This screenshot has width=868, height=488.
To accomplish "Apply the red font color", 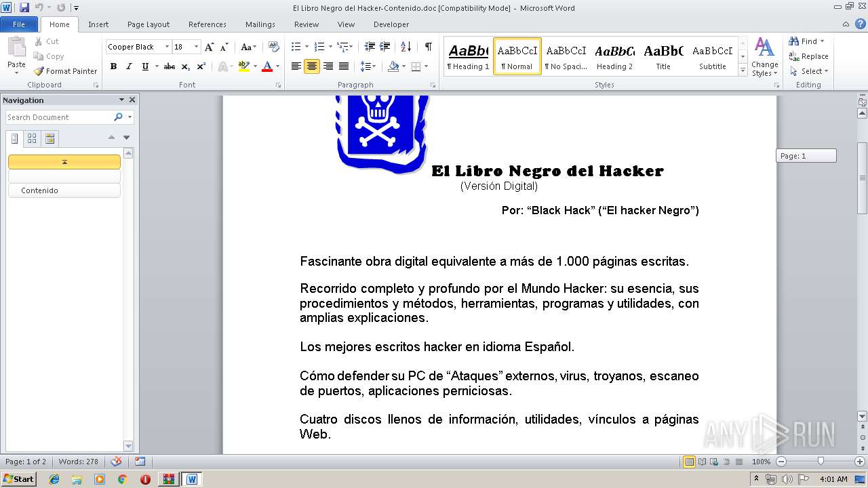I will click(267, 66).
